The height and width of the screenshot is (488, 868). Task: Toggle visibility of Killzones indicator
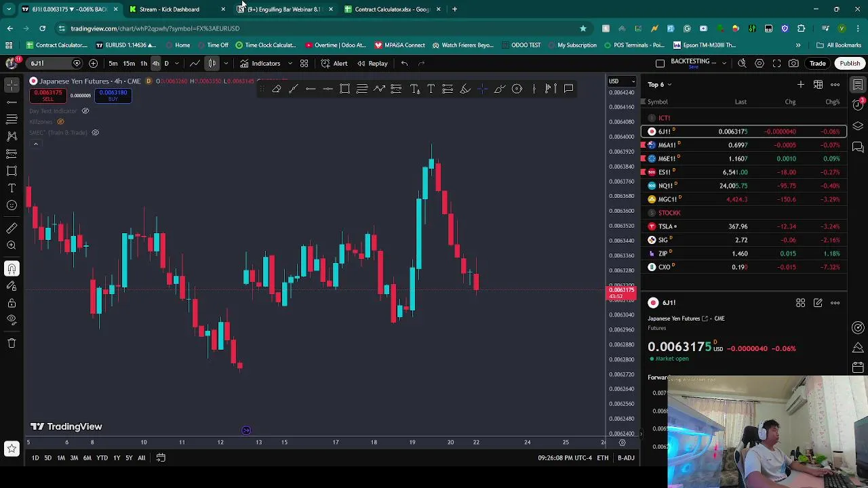point(60,121)
